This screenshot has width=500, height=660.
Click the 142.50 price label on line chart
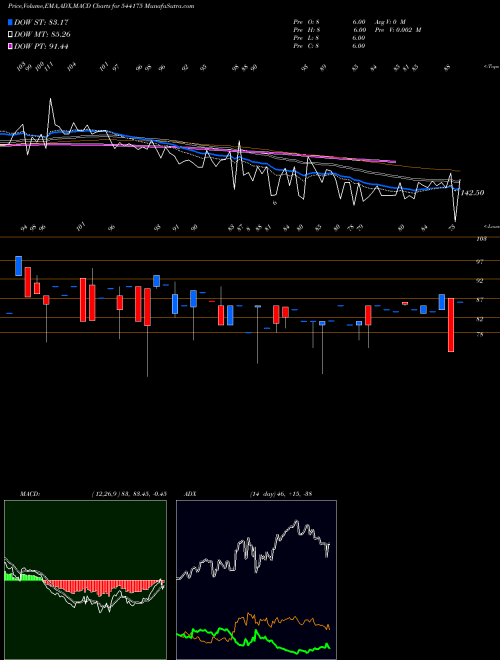472,193
